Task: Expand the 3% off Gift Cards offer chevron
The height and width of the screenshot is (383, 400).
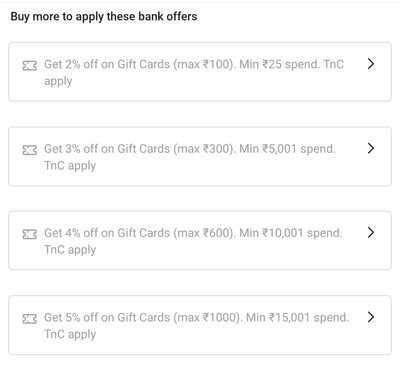Action: [371, 148]
